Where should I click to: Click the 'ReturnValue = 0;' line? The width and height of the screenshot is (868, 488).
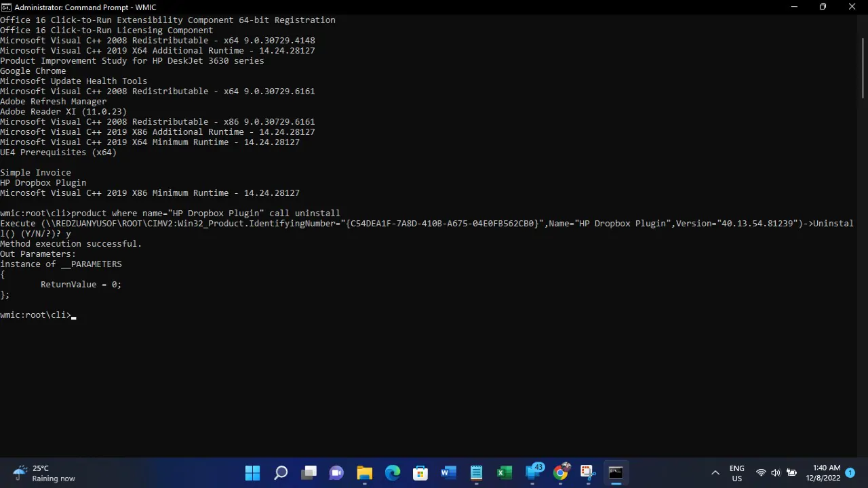click(81, 285)
